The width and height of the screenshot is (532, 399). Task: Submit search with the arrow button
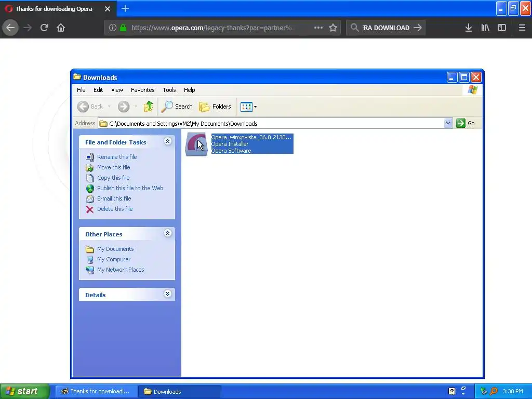click(418, 28)
